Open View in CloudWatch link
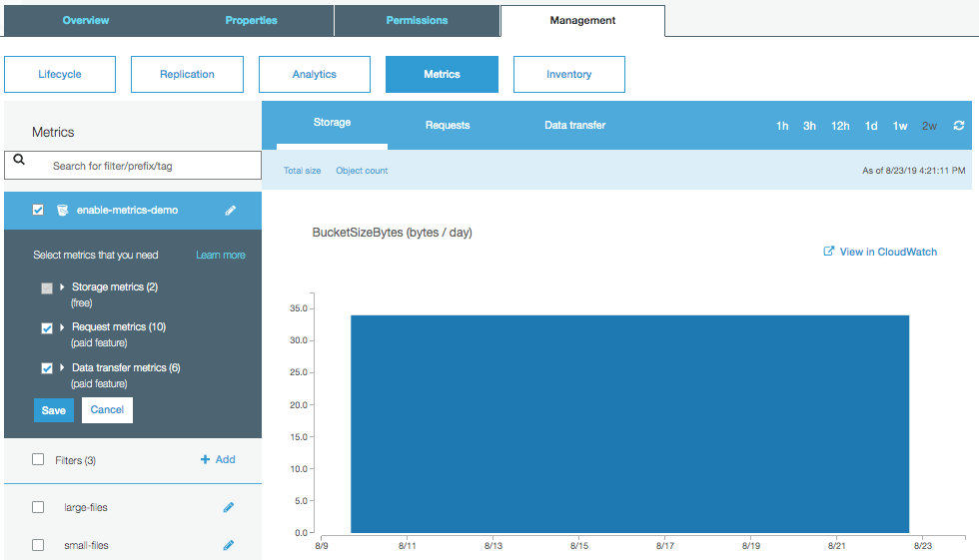 [888, 252]
